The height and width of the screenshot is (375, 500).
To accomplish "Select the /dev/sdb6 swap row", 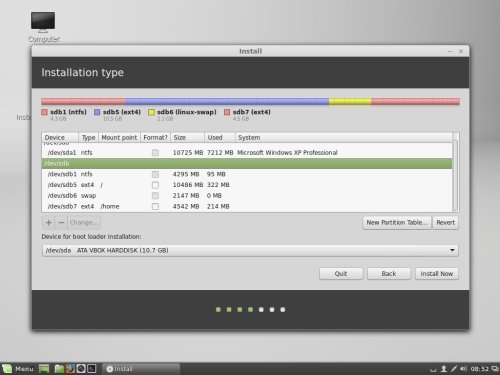I will (x=247, y=196).
